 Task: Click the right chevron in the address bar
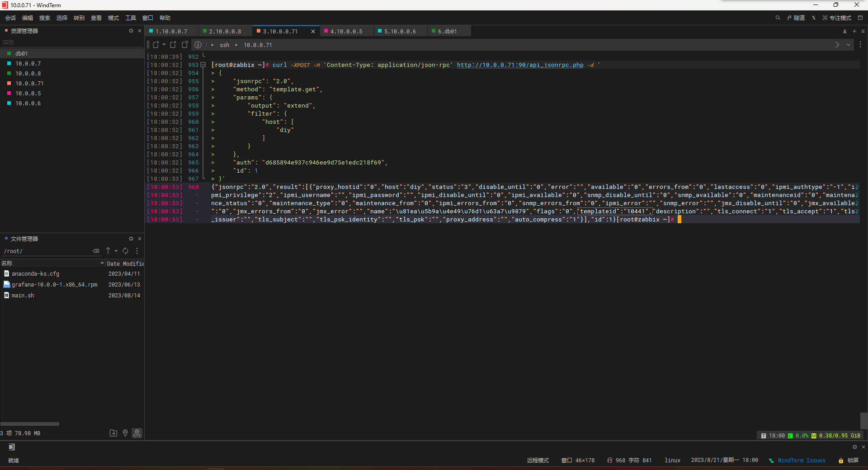[x=837, y=45]
